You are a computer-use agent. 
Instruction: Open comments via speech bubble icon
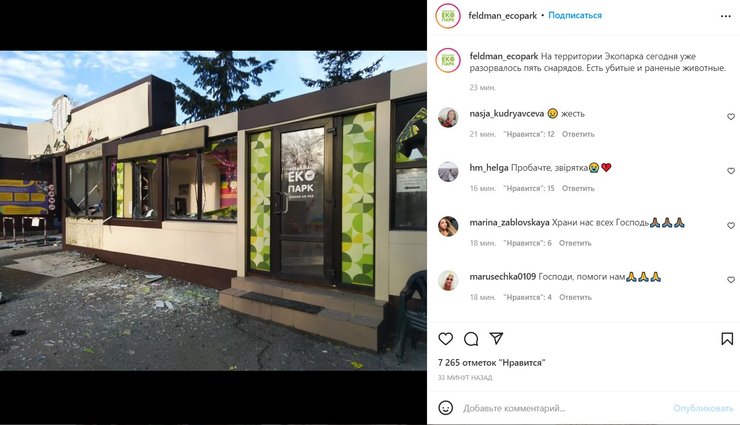471,339
